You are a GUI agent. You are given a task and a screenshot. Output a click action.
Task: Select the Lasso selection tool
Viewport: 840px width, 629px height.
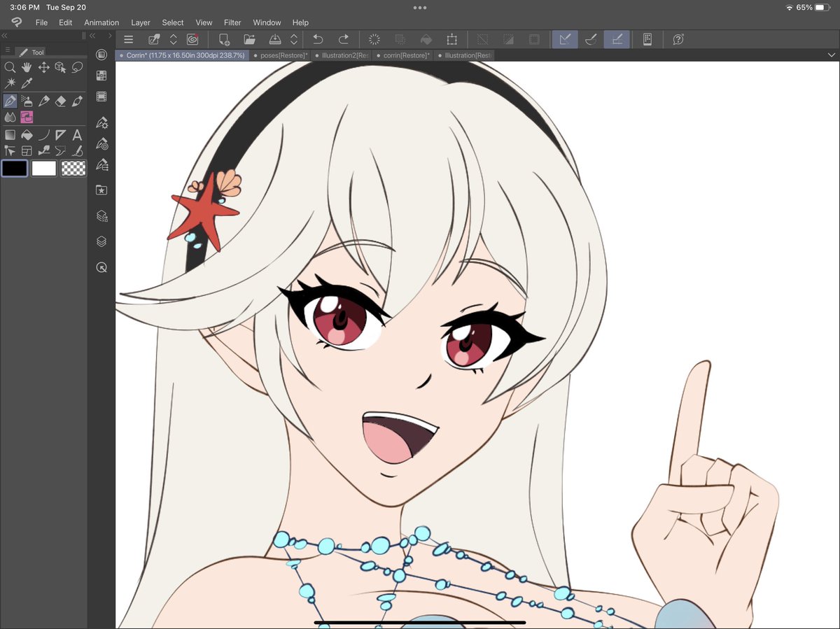click(77, 67)
